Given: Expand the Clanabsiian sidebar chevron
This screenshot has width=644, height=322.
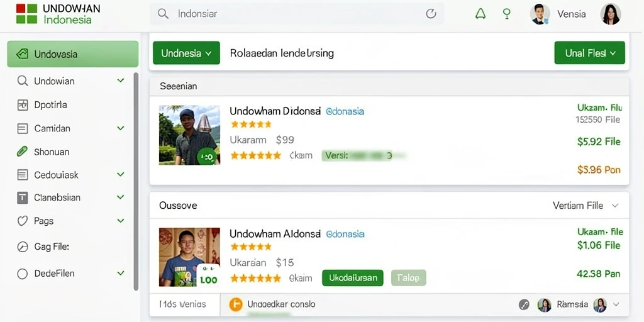Looking at the screenshot, I should (x=120, y=197).
